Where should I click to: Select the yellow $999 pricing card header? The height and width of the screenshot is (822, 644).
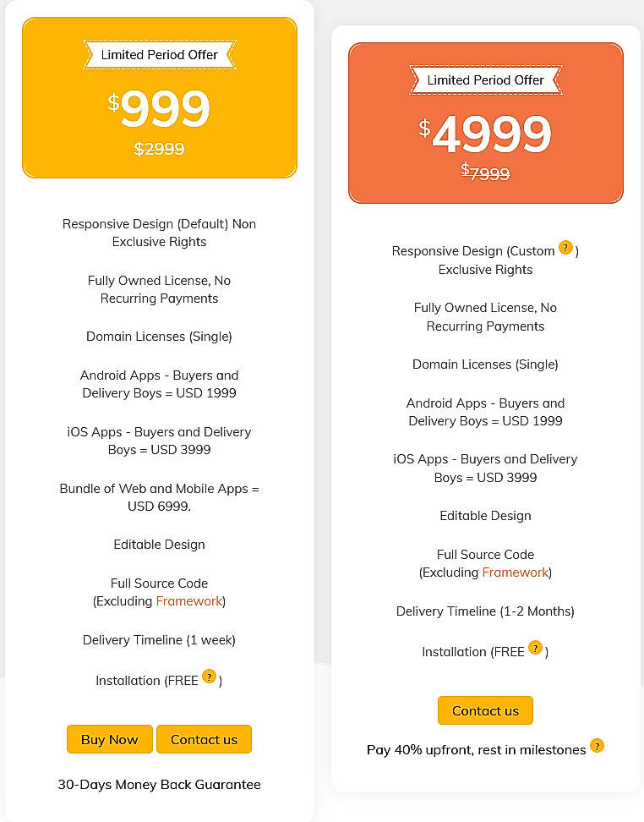159,97
